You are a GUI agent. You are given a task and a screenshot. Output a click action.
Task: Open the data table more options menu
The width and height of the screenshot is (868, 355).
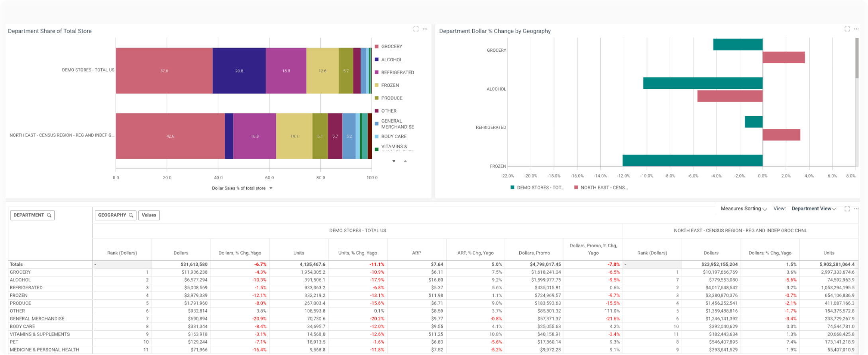click(x=856, y=209)
